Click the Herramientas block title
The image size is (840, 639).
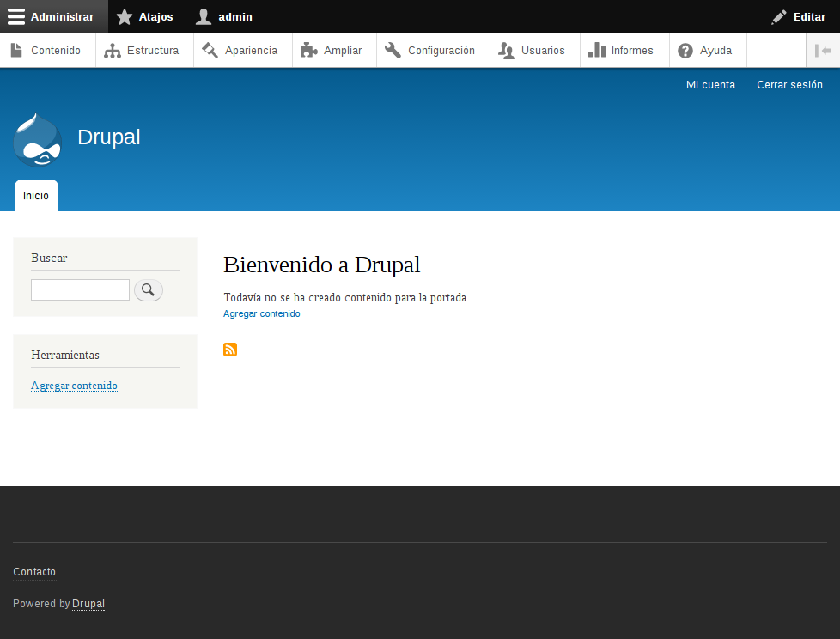tap(65, 355)
